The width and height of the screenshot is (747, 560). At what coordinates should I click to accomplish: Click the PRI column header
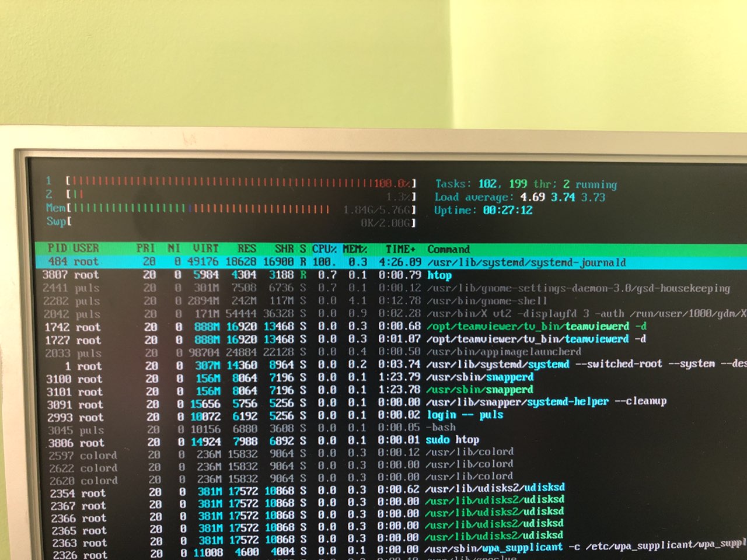[146, 249]
